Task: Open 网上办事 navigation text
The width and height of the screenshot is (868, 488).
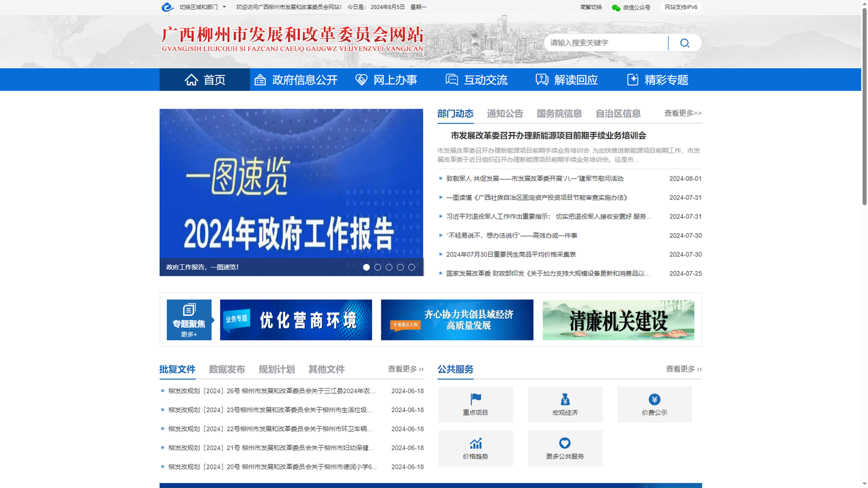Action: [395, 80]
